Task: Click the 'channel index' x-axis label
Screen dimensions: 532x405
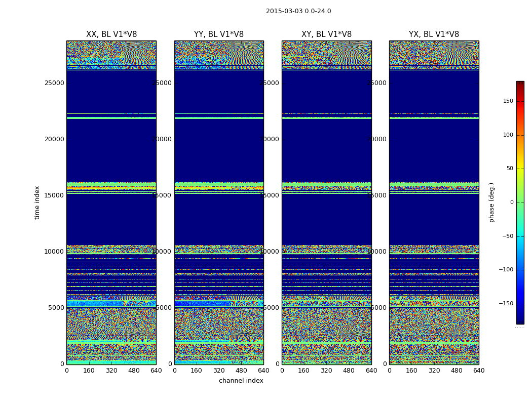Action: (x=241, y=381)
